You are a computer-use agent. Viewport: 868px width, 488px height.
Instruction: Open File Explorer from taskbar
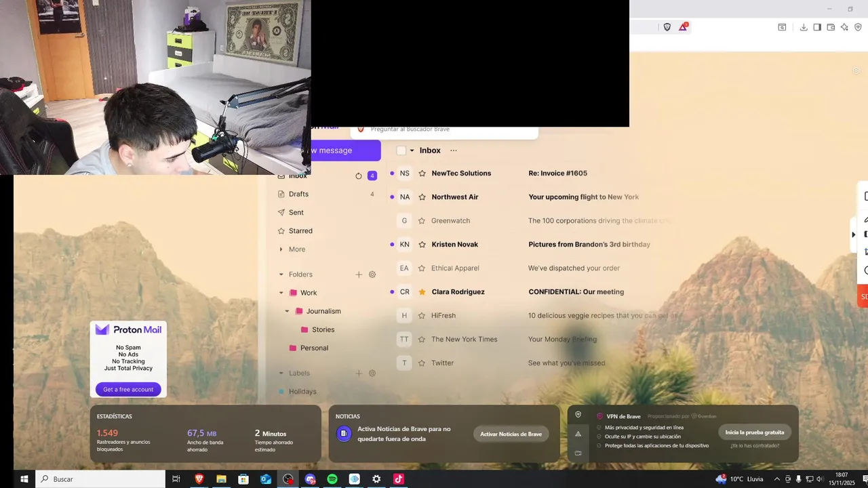[x=221, y=479]
